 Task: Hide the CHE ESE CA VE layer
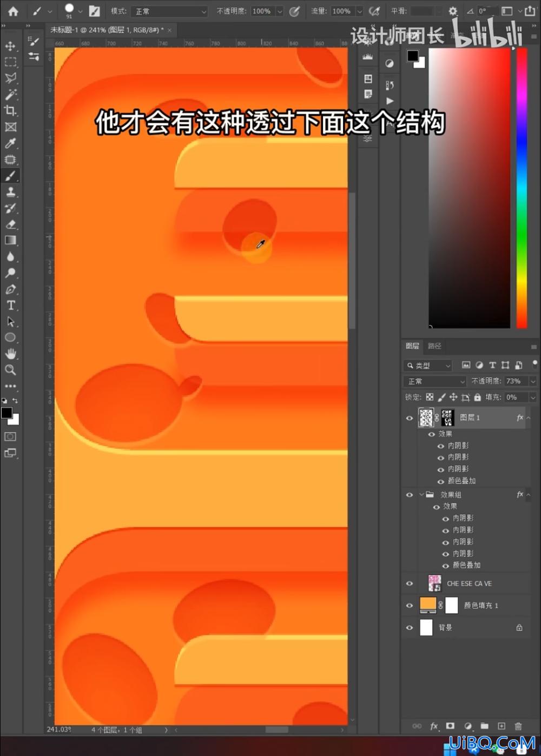pyautogui.click(x=410, y=583)
